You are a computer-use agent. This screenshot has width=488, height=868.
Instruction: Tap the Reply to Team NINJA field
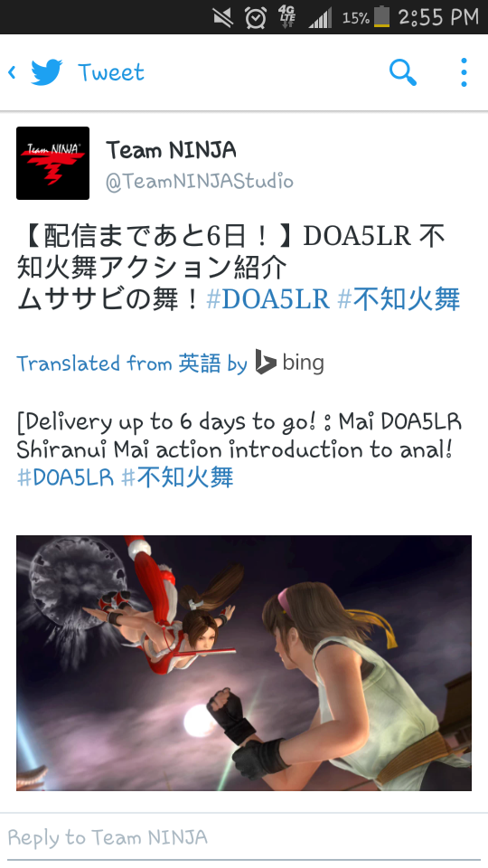click(x=244, y=837)
